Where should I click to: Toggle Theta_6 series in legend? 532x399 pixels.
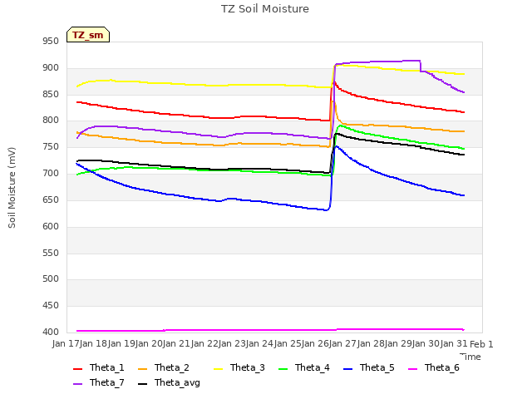coord(434,367)
